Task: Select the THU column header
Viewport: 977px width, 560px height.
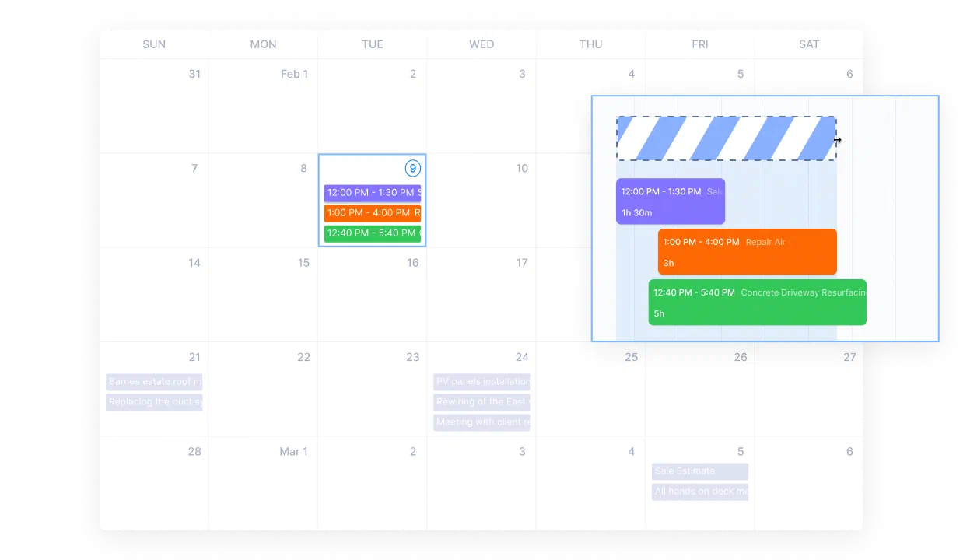Action: point(590,44)
